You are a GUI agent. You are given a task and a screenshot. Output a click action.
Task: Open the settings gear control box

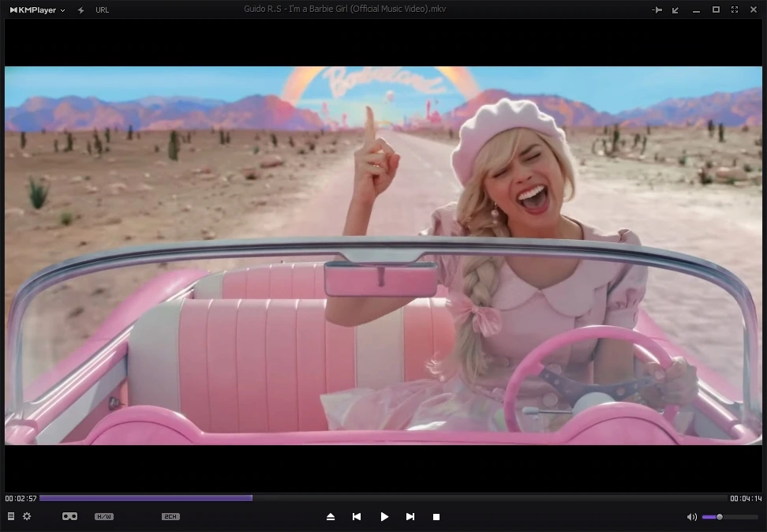pos(27,516)
